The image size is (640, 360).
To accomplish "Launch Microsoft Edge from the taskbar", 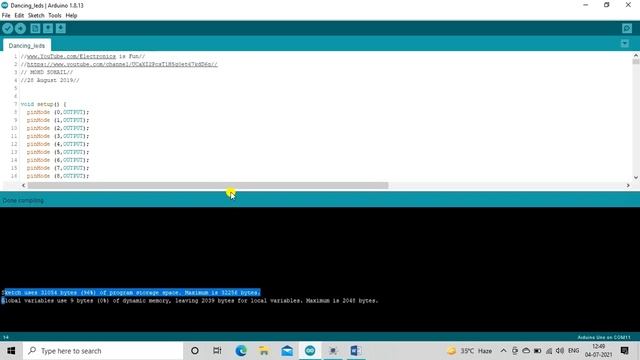I will pyautogui.click(x=241, y=351).
